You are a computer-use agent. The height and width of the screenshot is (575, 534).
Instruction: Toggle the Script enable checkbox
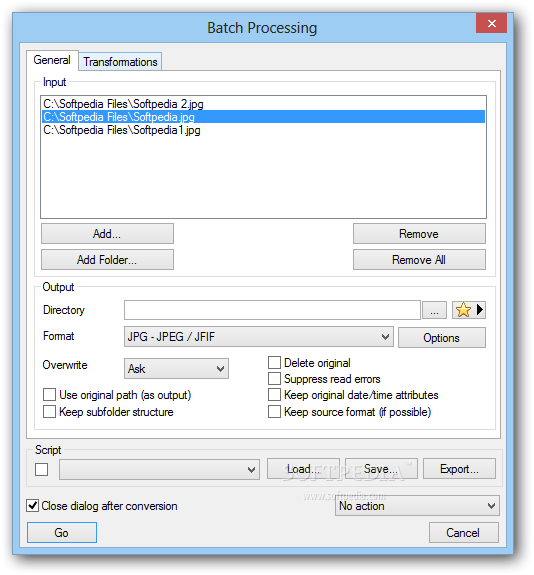tap(41, 469)
